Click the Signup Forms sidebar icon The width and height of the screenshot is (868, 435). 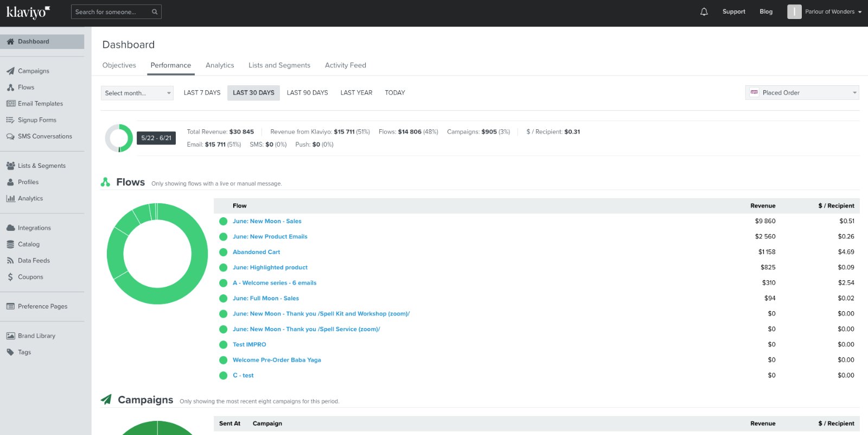[x=10, y=120]
